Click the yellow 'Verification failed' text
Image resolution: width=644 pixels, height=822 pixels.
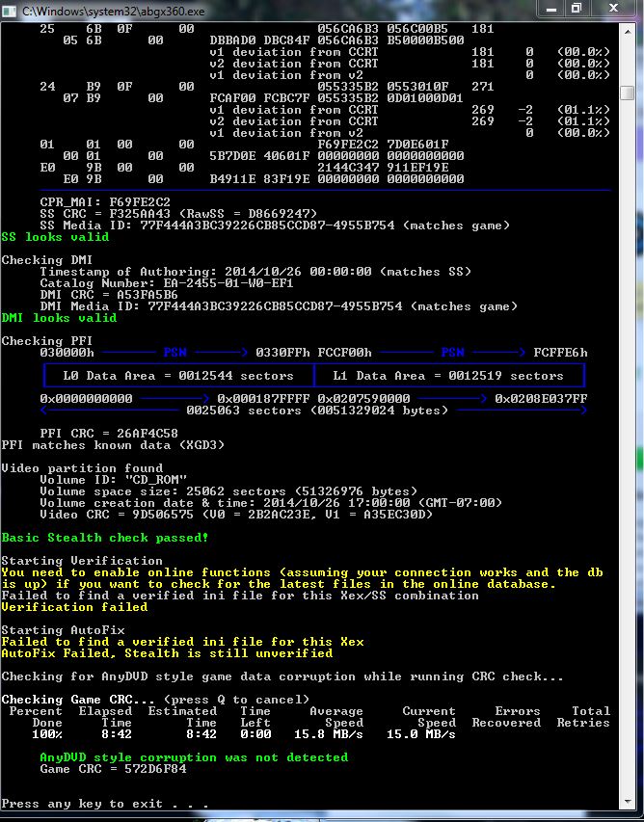pos(74,607)
